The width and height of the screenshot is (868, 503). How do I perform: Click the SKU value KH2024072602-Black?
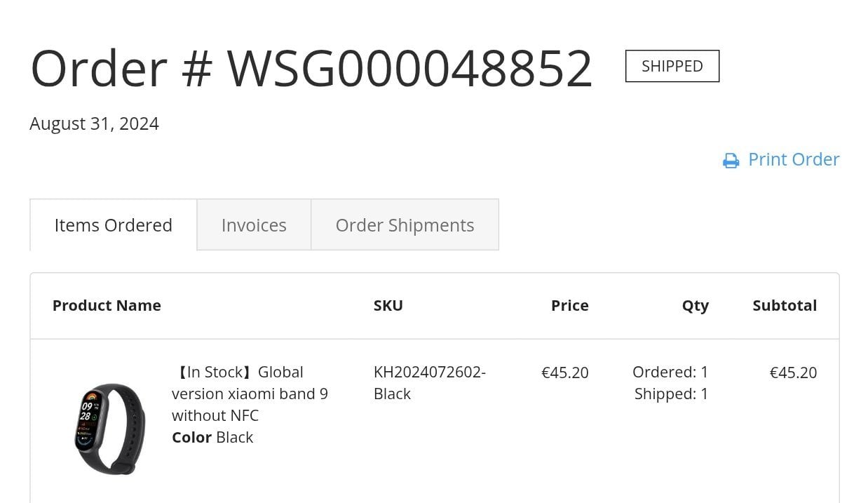pyautogui.click(x=430, y=383)
